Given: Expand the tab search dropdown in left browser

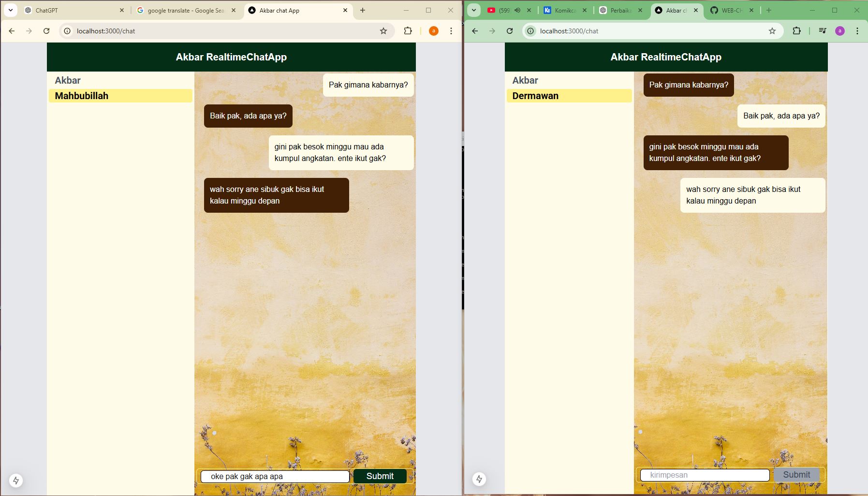Looking at the screenshot, I should pyautogui.click(x=10, y=10).
